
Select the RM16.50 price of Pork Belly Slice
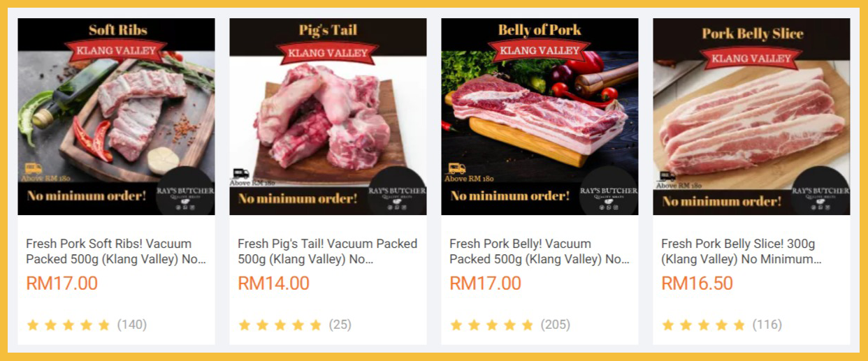[697, 283]
